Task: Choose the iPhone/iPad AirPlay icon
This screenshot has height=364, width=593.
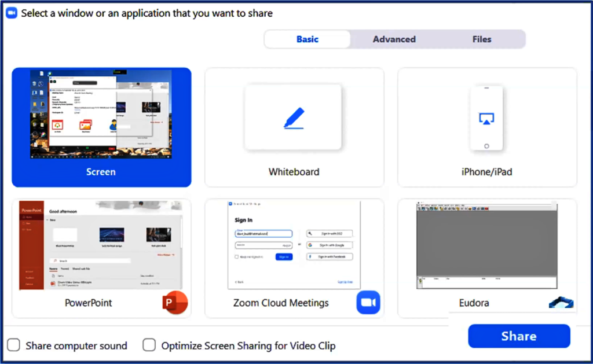Action: point(486,118)
